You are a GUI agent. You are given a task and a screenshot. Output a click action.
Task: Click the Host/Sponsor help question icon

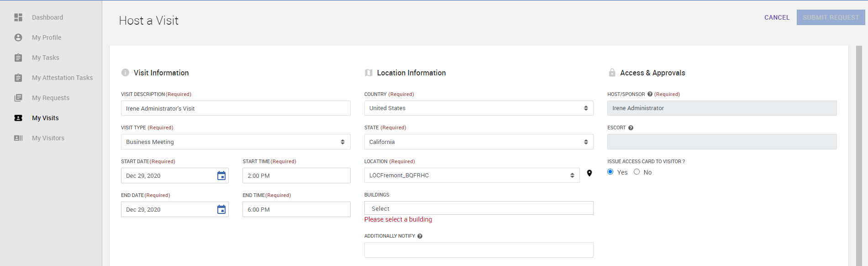[x=650, y=94]
